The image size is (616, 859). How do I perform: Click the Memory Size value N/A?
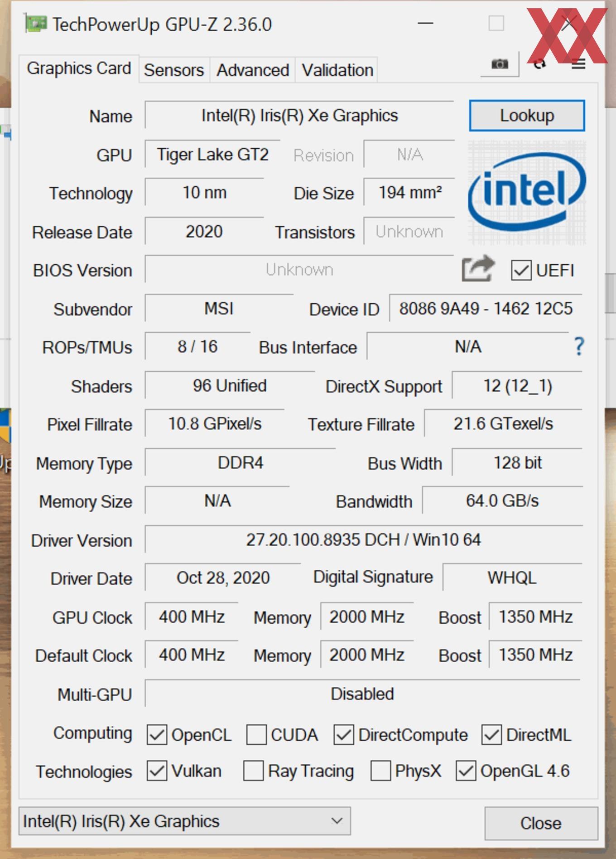217,500
